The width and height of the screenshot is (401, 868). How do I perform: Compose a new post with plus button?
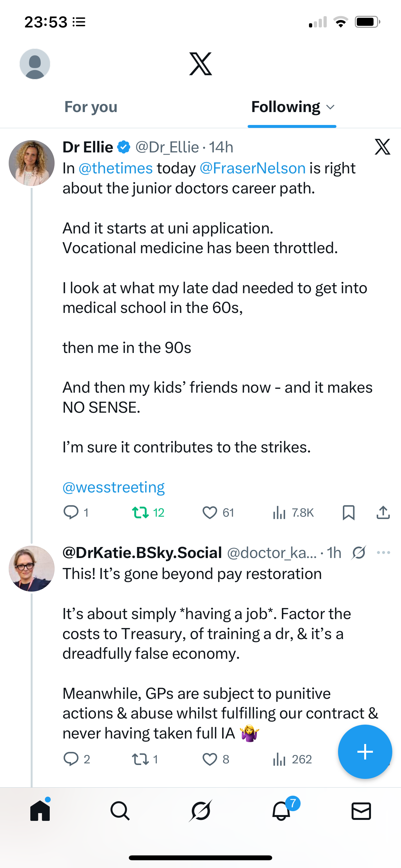point(365,751)
